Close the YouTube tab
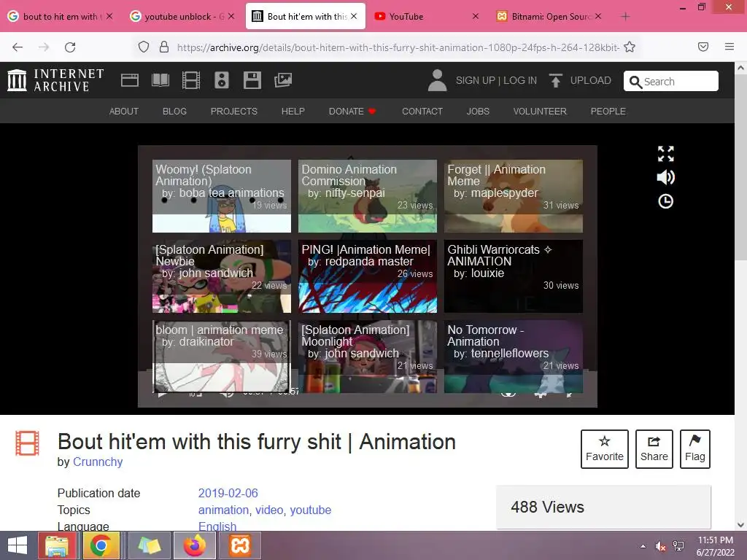The height and width of the screenshot is (560, 747). pos(476,16)
